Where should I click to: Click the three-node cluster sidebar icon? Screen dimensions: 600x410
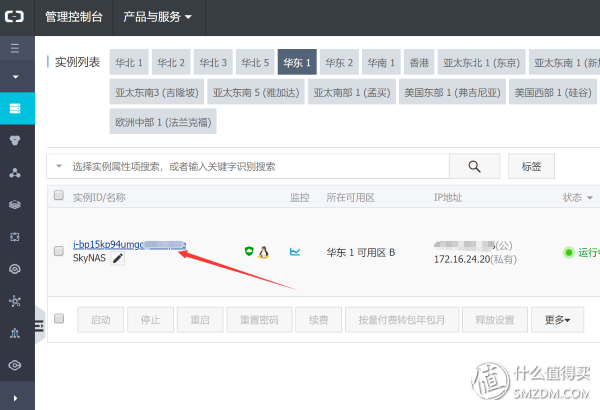tap(15, 173)
